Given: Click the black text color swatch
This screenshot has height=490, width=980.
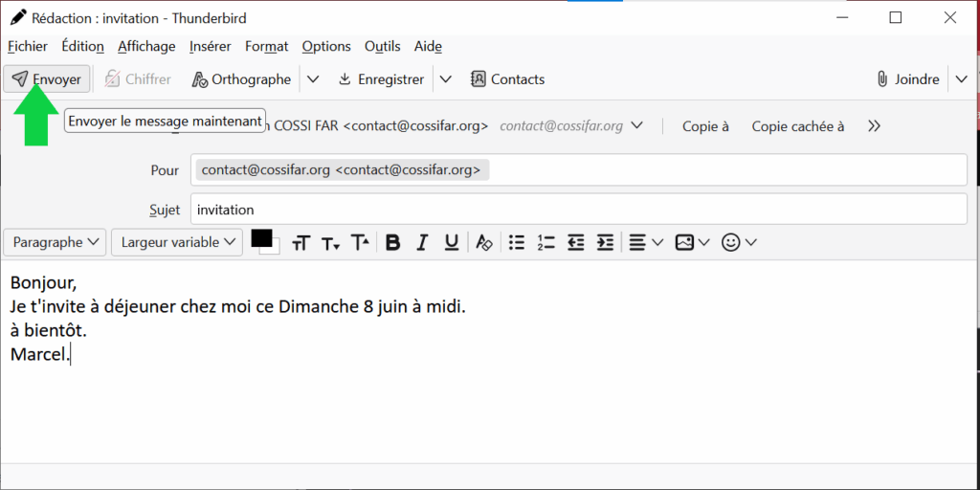Looking at the screenshot, I should pos(261,238).
